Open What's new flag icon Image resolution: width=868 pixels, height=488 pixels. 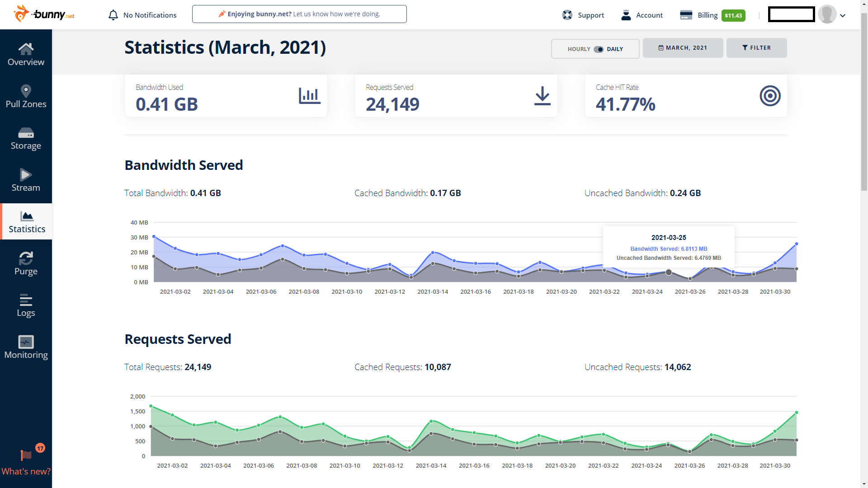(x=26, y=455)
